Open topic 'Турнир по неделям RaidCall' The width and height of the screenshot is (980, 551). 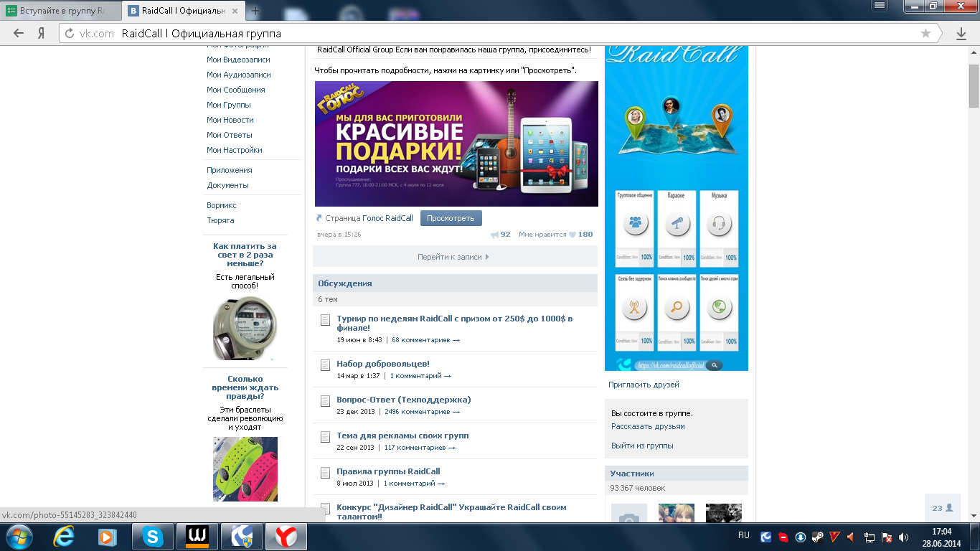(x=455, y=323)
